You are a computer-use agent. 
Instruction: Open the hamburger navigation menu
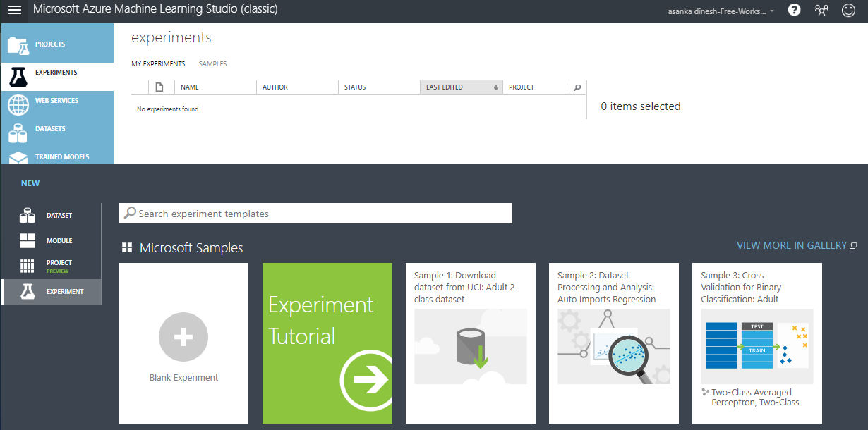15,10
